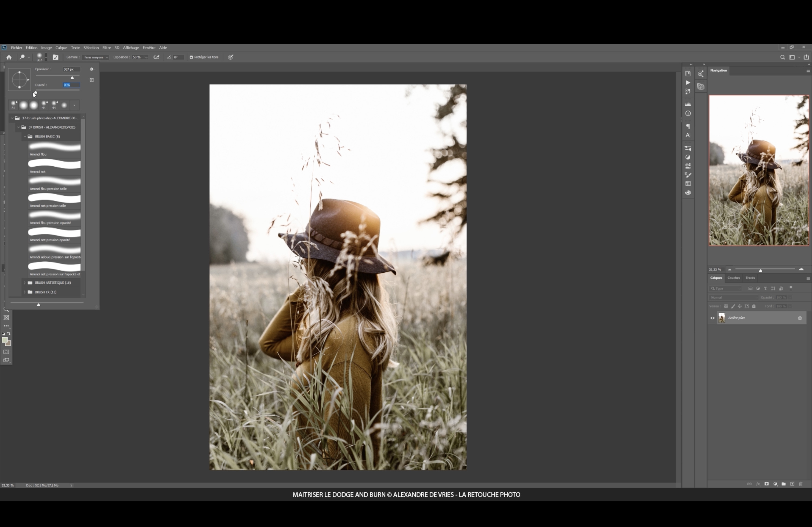
Task: Uncheck Protéger les tons checkbox
Action: tap(191, 57)
